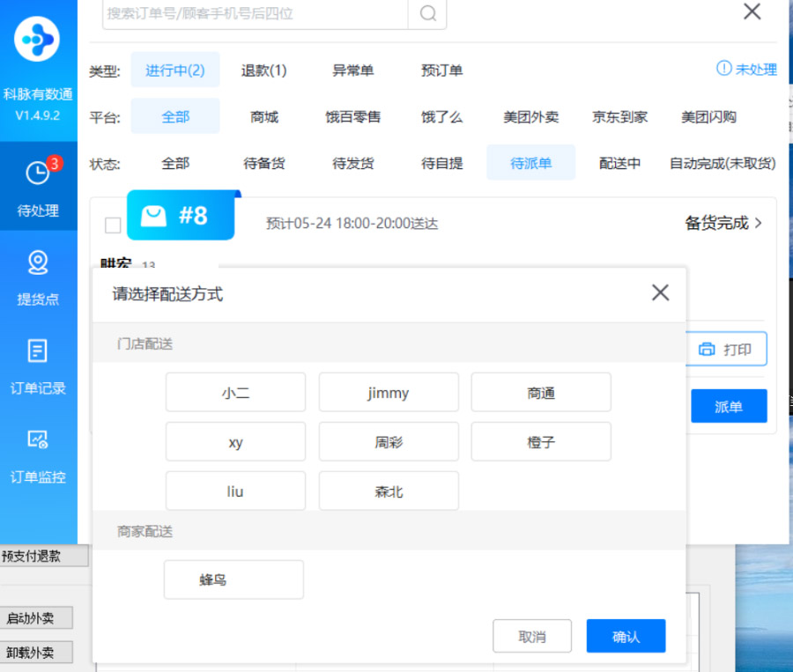Open the 提货点 pickup point section
This screenshot has width=793, height=672.
point(38,278)
